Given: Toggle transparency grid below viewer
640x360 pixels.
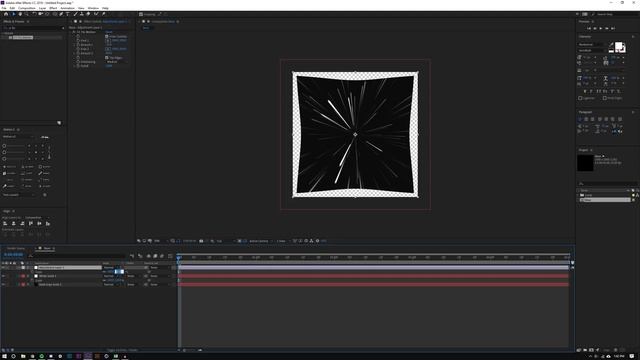Looking at the screenshot, I should tap(244, 241).
